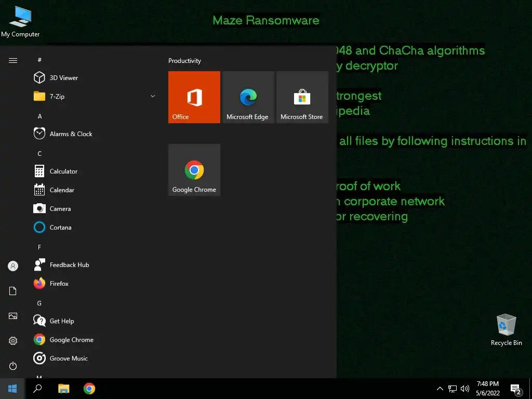532x399 pixels.
Task: Open Pictures from the Start sidebar
Action: click(13, 316)
